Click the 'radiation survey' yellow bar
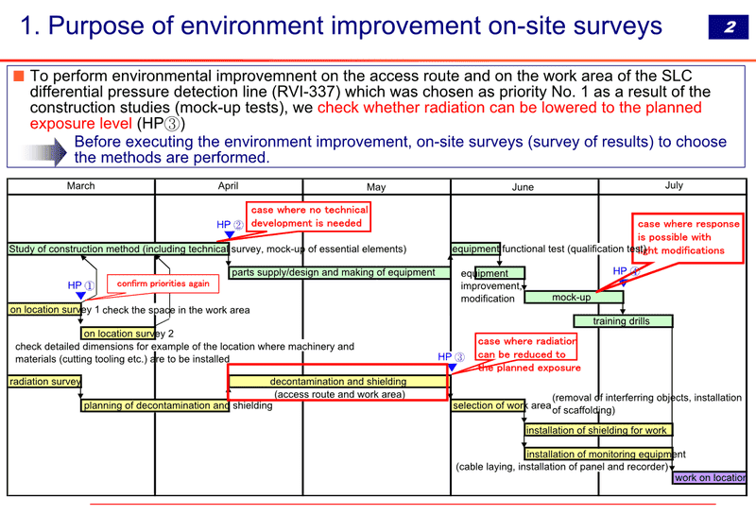This screenshot has width=756, height=532. pos(44,382)
